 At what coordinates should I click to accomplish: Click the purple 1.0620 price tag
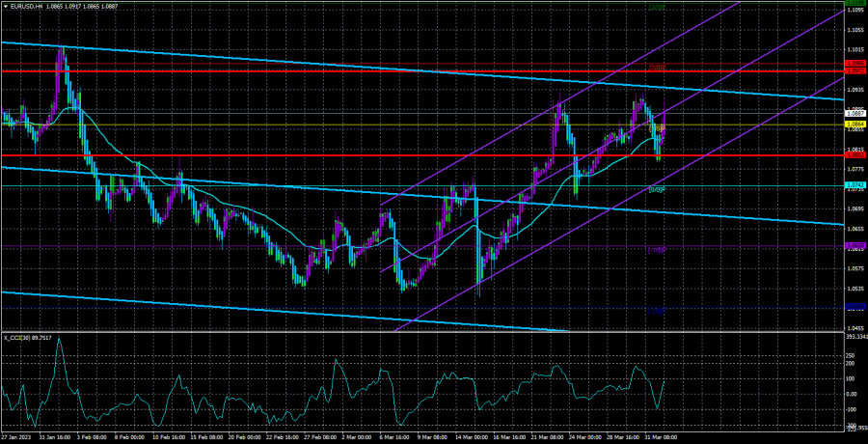click(x=854, y=245)
